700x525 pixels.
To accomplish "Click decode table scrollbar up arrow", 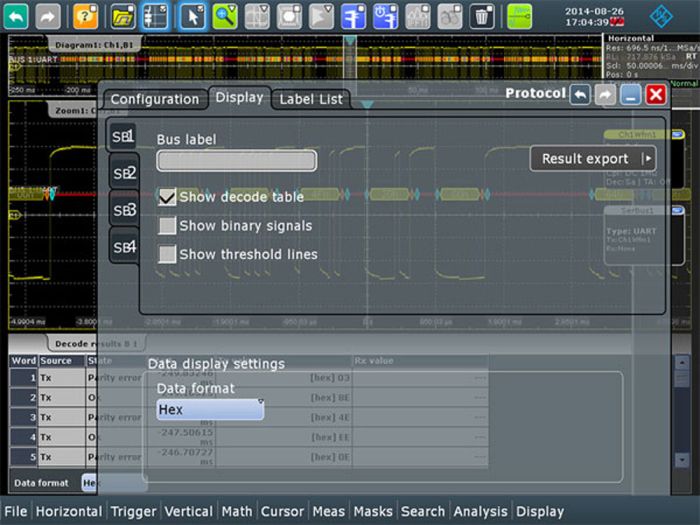I will point(682,362).
